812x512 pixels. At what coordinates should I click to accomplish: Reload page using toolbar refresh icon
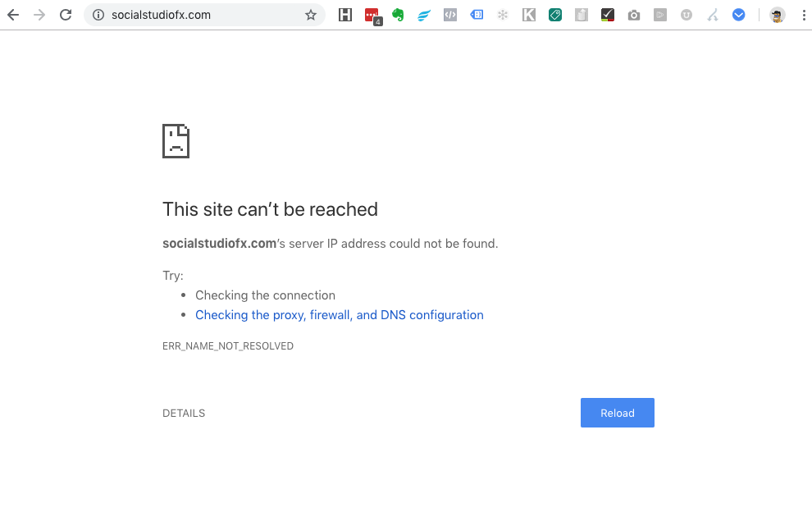pos(66,15)
